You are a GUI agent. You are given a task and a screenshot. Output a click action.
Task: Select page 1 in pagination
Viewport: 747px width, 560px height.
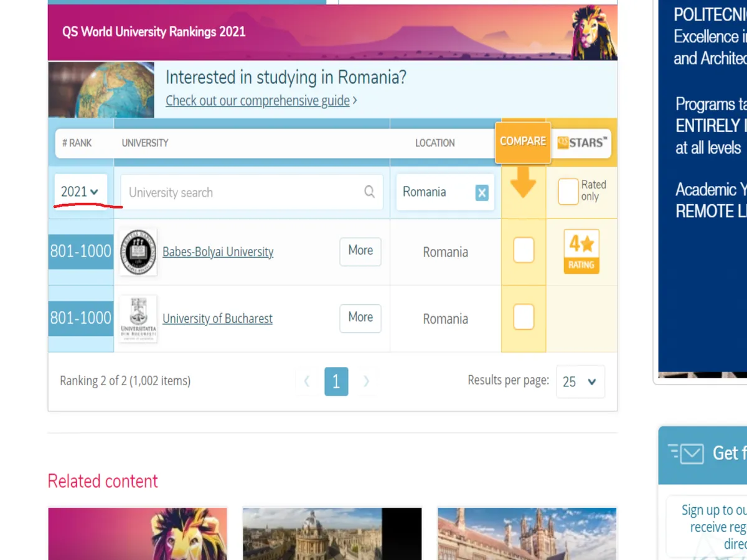point(336,381)
